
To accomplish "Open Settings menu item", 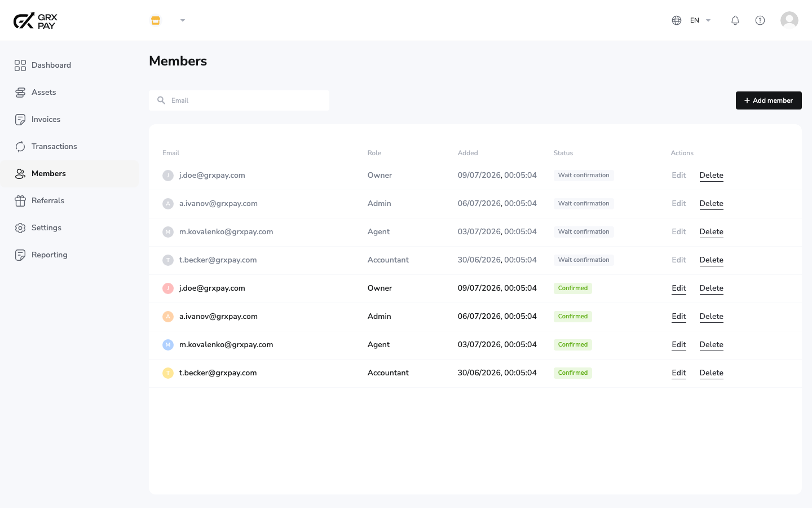I will (69, 228).
